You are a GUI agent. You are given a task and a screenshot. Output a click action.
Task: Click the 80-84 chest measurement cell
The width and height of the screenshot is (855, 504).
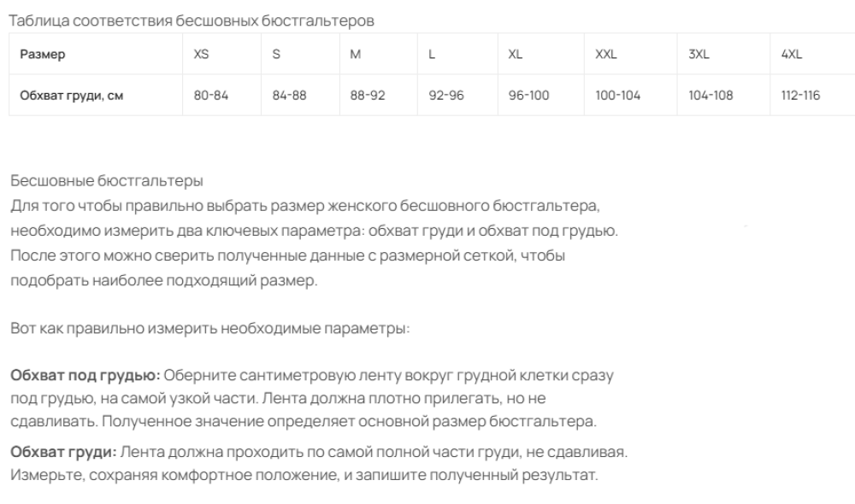pos(222,95)
